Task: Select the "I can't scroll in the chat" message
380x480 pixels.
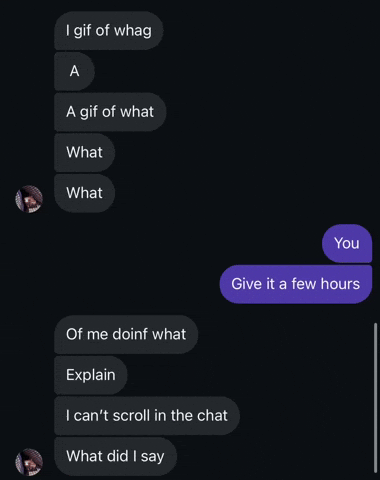Action: tap(147, 416)
